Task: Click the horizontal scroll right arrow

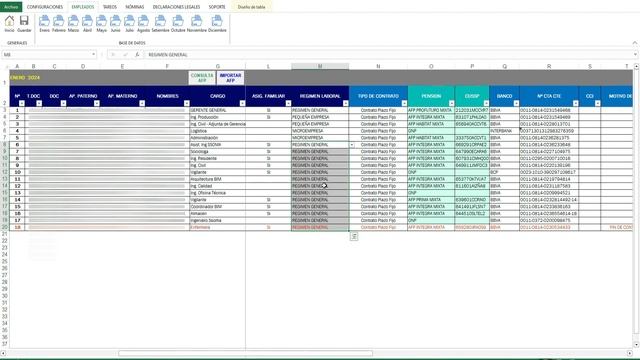Action: click(629, 353)
